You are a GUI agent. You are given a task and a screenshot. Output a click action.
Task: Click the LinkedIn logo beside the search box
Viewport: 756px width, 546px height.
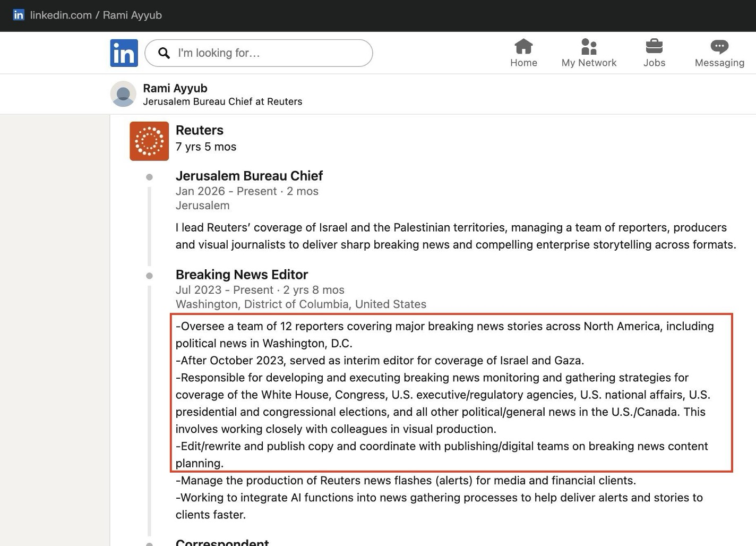(x=124, y=53)
